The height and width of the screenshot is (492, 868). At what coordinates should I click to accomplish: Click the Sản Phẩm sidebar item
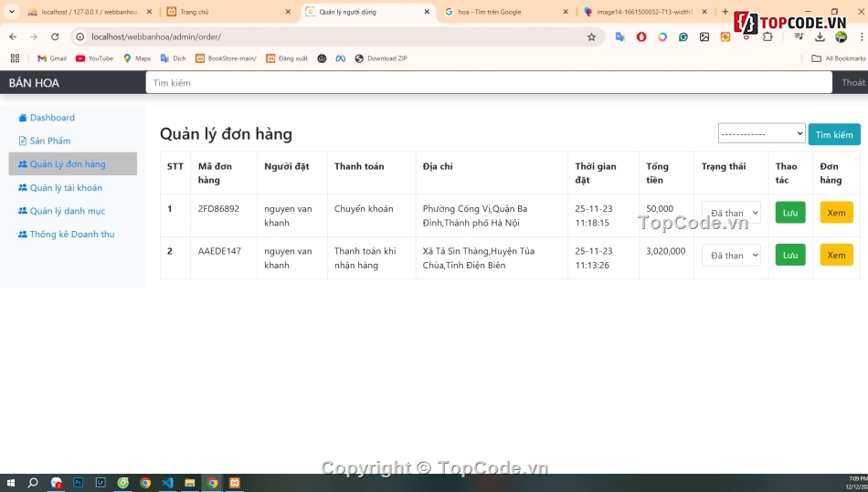click(49, 141)
